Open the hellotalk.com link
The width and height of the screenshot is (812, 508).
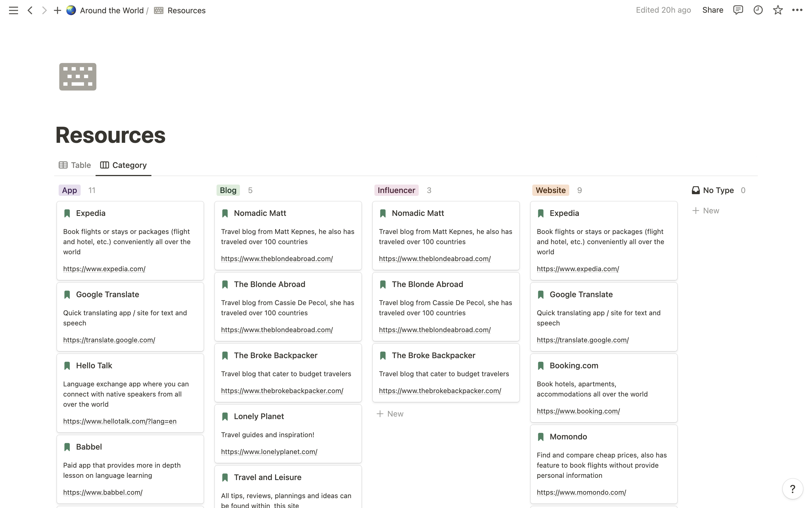coord(120,421)
